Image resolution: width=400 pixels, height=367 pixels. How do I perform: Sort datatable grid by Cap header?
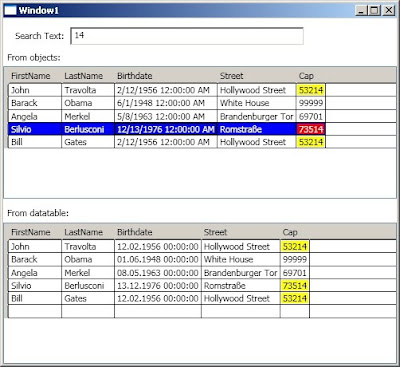tap(295, 232)
